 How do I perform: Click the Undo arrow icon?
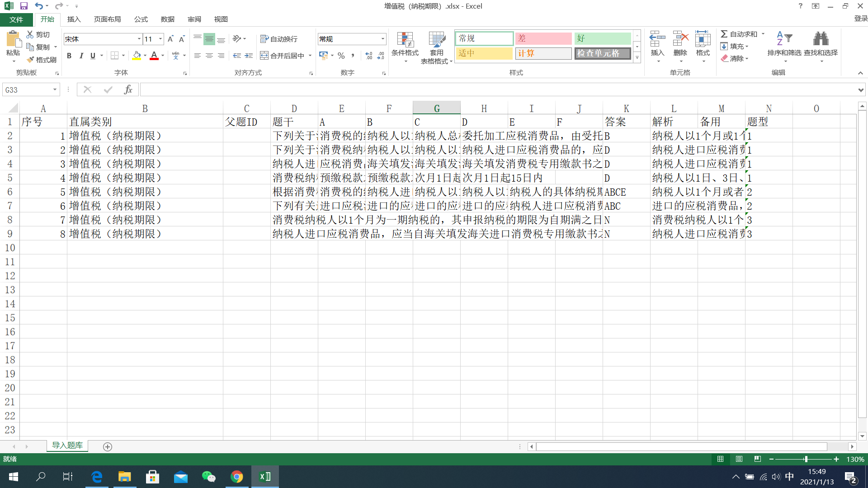point(39,6)
